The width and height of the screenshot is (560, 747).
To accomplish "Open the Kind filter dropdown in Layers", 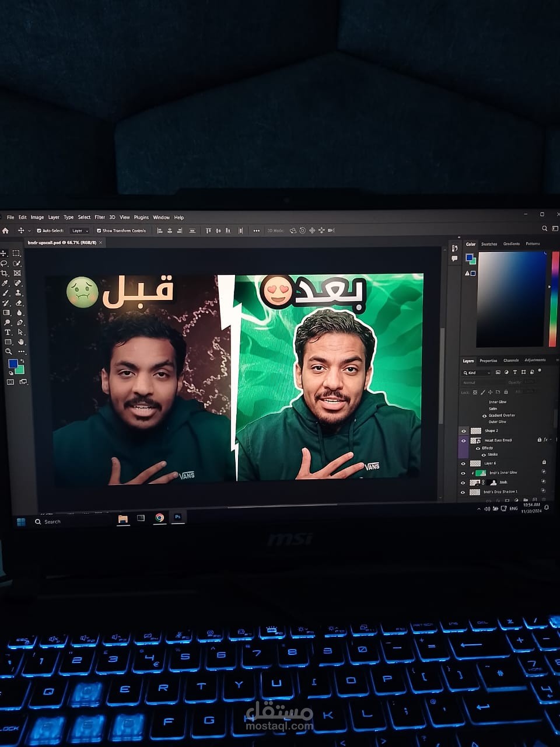I will [476, 372].
